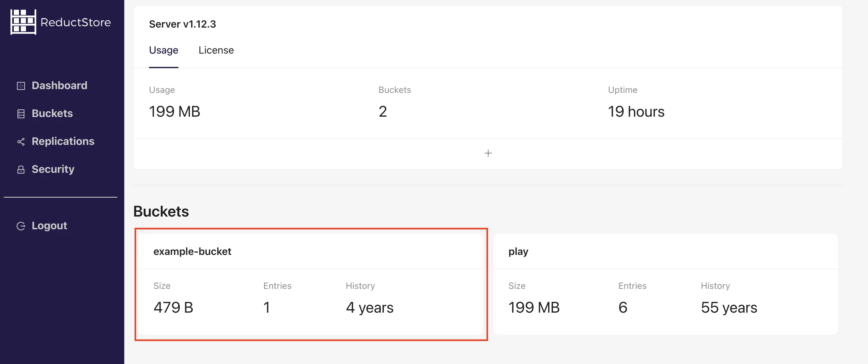Click the ReductStore shelf logo icon
Screen dimensions: 868x364
[23, 22]
